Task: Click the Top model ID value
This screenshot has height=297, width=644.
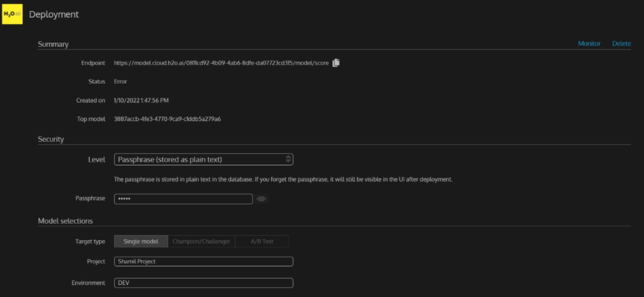Action: (167, 119)
